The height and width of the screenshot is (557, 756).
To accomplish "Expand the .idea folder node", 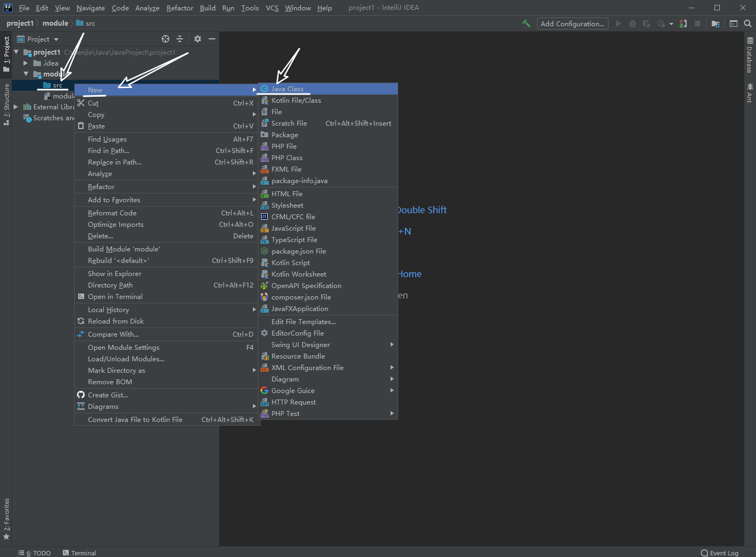I will tap(26, 63).
